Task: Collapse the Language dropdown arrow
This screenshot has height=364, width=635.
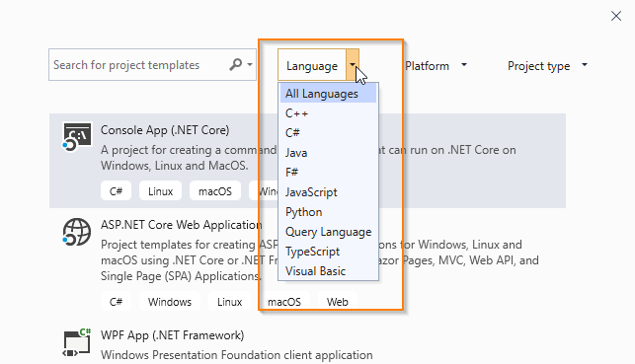Action: click(353, 65)
